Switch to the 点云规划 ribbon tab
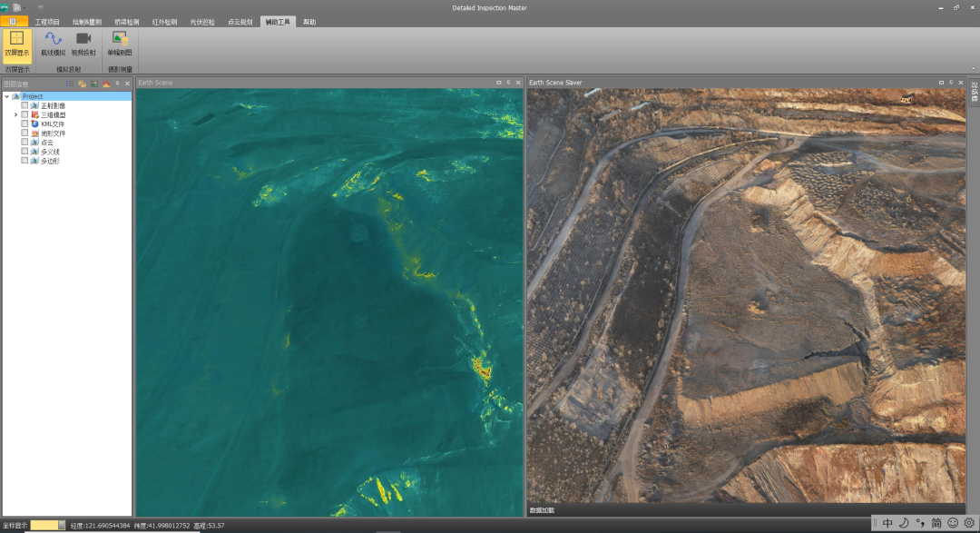Viewport: 980px width, 533px height. (x=240, y=22)
